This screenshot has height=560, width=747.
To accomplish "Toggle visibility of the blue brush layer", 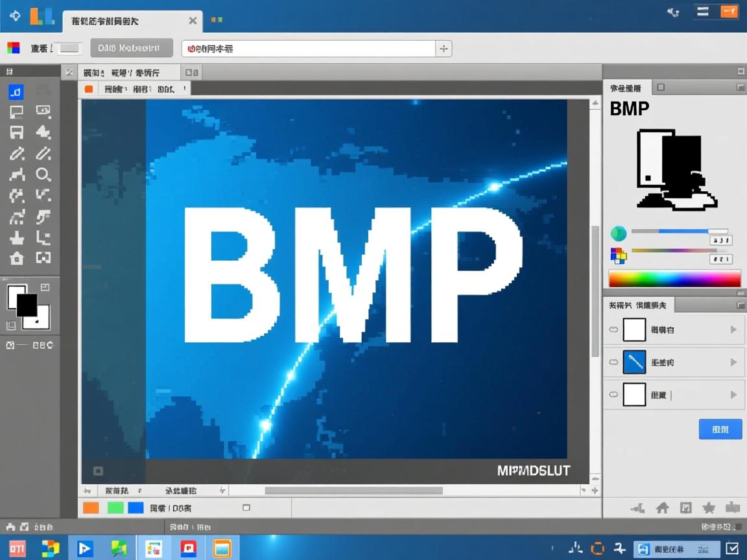I will pos(613,362).
